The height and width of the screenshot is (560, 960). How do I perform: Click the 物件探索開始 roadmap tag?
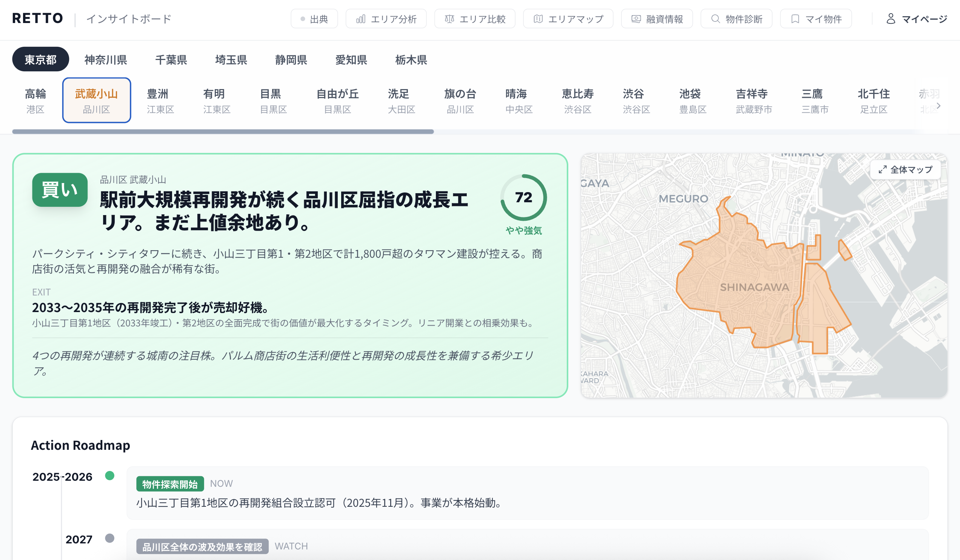coord(170,484)
